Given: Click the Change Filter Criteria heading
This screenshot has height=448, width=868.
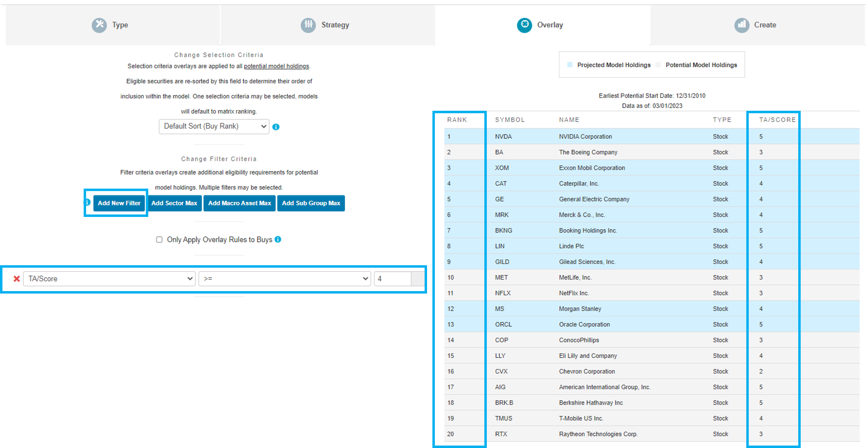Looking at the screenshot, I should (x=219, y=159).
